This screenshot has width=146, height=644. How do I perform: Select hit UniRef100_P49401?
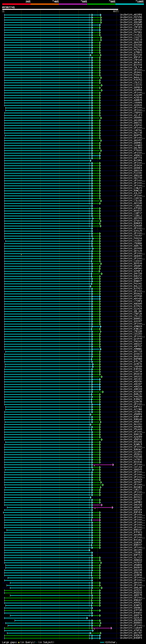coord(131,75)
